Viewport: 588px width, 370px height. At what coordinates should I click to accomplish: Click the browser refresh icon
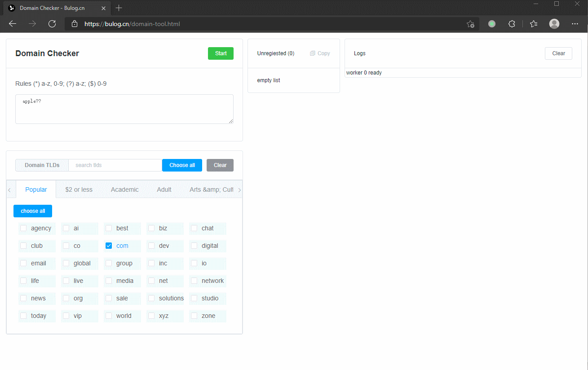pyautogui.click(x=52, y=24)
